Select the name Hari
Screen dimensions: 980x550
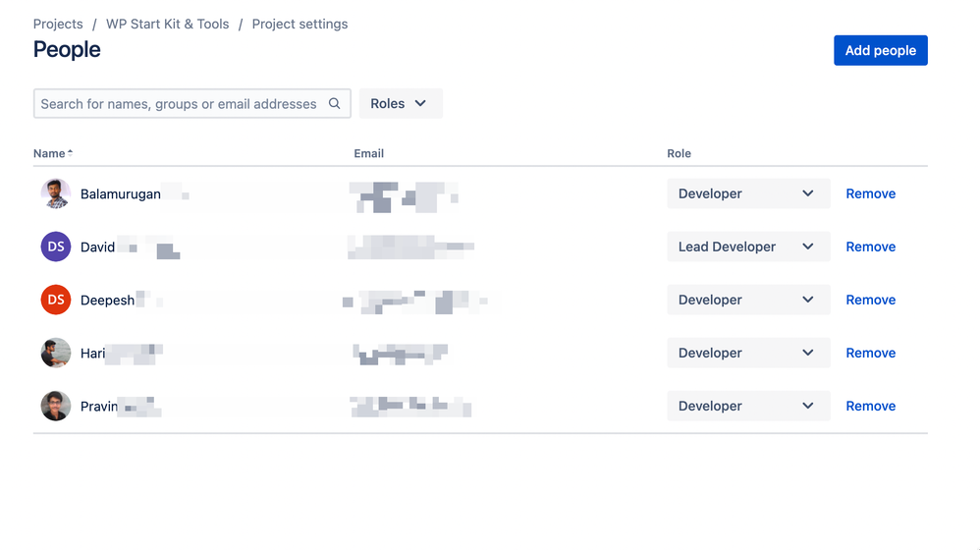[x=92, y=354]
